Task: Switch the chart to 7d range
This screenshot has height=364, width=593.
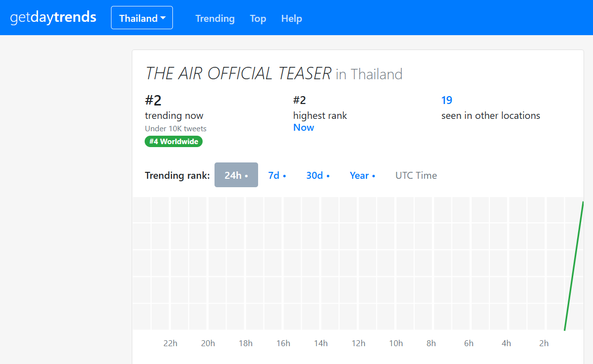Action: [x=277, y=175]
